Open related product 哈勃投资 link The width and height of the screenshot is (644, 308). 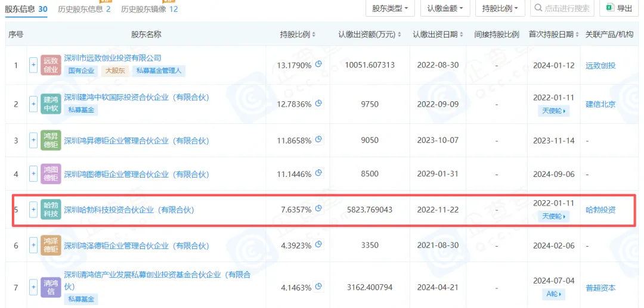tap(600, 210)
